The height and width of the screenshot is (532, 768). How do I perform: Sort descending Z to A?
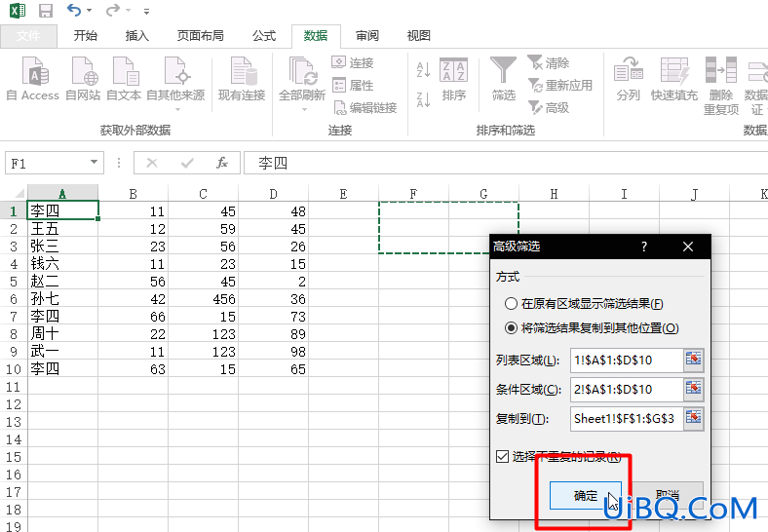click(423, 99)
